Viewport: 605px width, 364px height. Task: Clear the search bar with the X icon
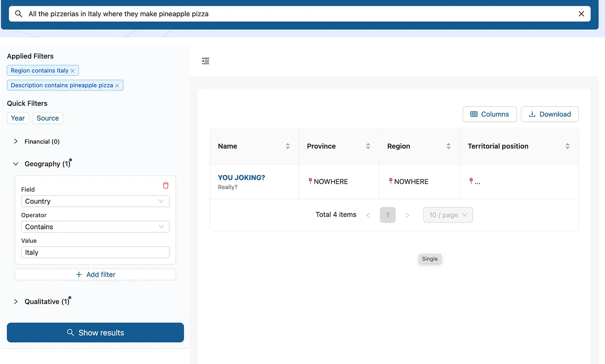click(581, 14)
